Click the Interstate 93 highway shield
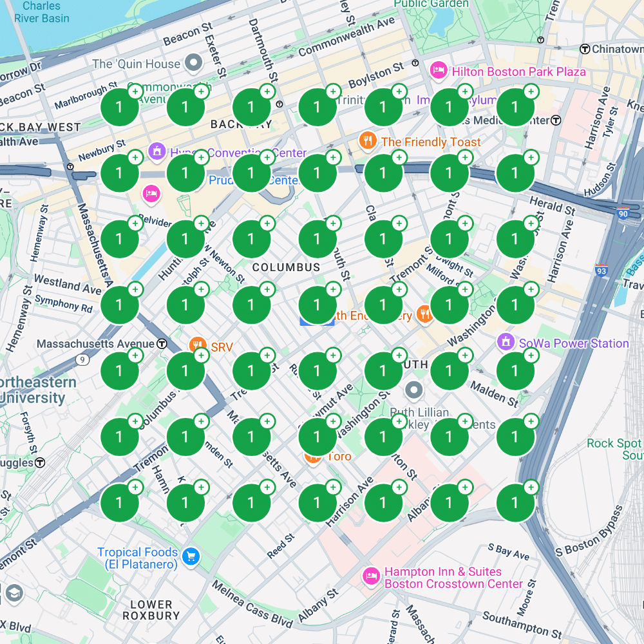 [601, 270]
